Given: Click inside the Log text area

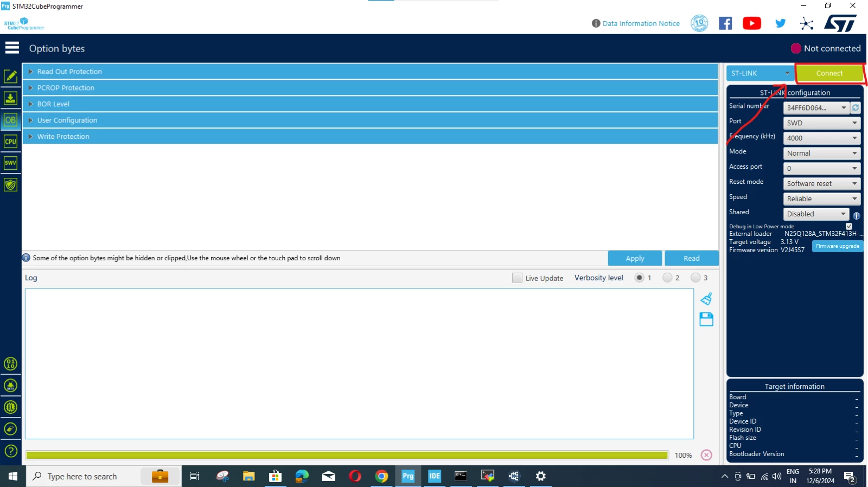Looking at the screenshot, I should click(359, 364).
